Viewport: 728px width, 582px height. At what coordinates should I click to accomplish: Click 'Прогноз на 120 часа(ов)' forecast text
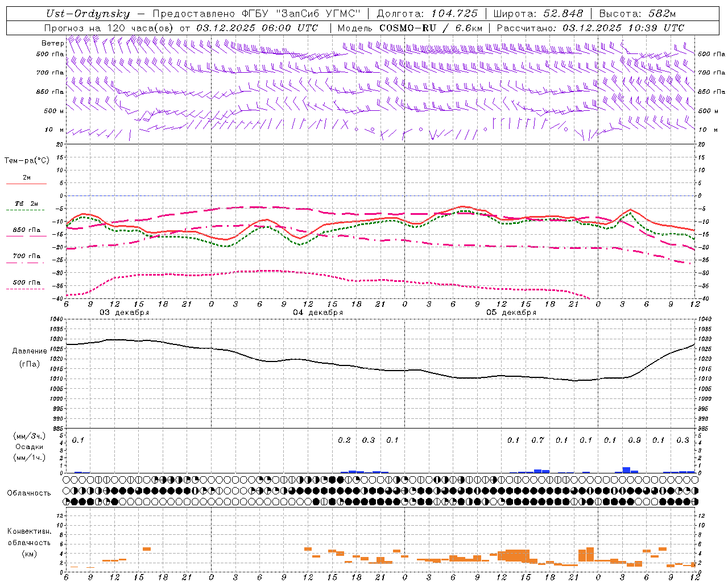click(x=109, y=28)
